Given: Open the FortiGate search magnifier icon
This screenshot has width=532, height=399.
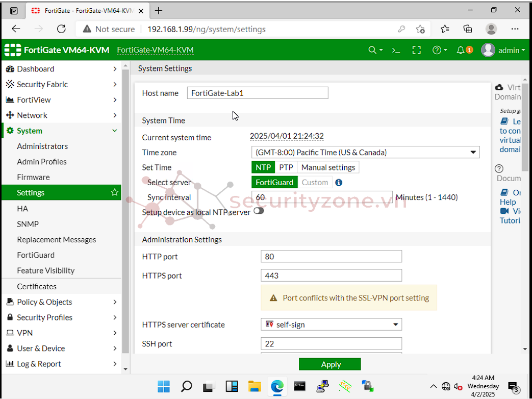Looking at the screenshot, I should coord(372,50).
